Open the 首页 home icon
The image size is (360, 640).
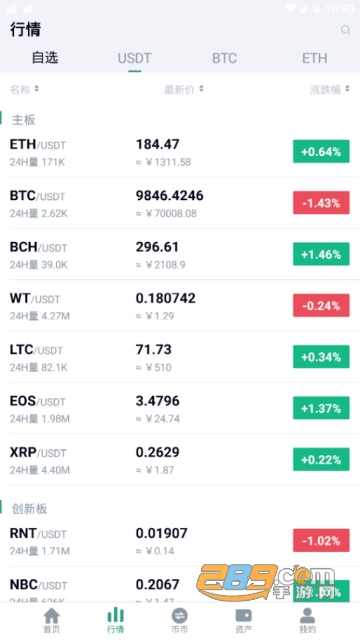pos(51,616)
